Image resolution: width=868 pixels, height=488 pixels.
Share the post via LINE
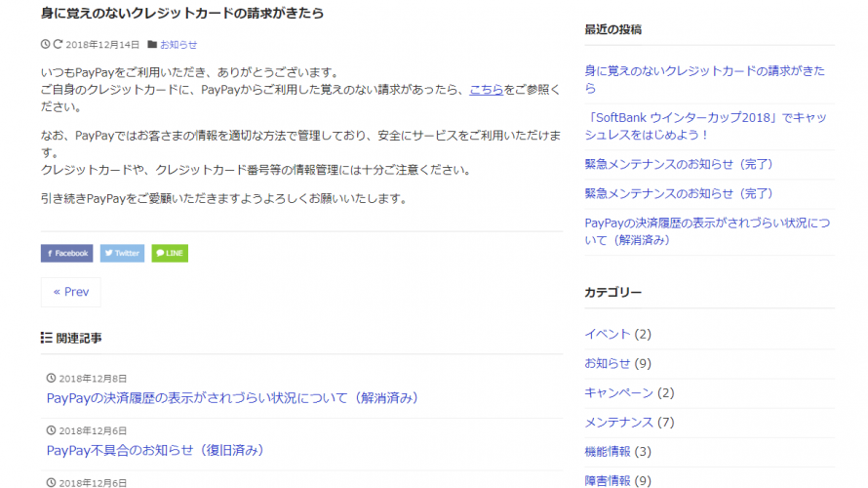pyautogui.click(x=170, y=253)
